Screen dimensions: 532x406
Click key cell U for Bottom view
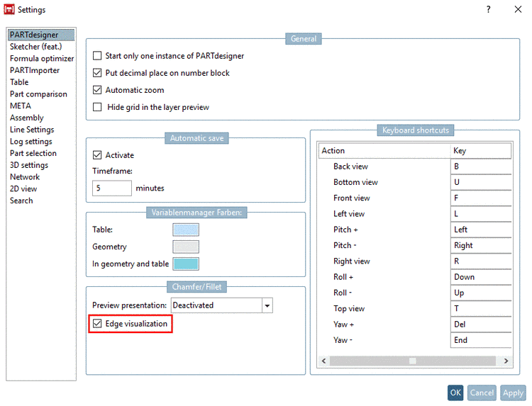tap(481, 182)
